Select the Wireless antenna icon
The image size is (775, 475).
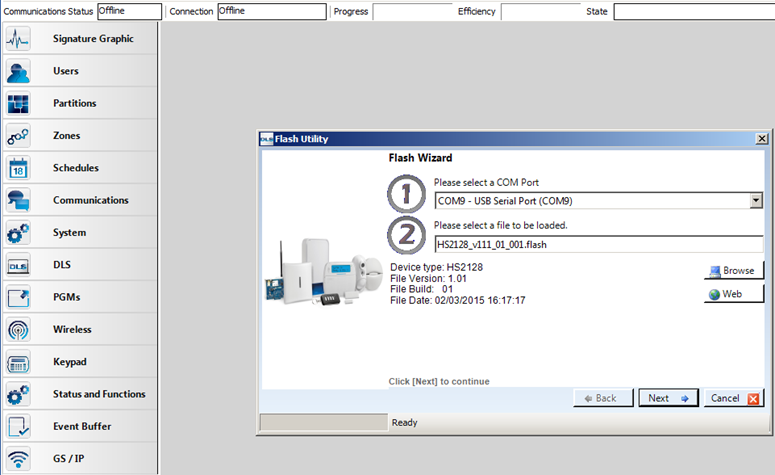pos(18,329)
